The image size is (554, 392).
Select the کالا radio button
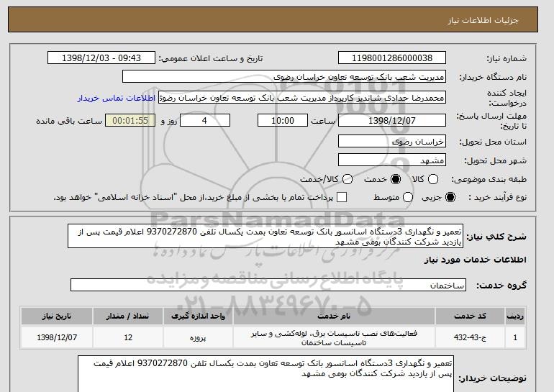click(433, 179)
